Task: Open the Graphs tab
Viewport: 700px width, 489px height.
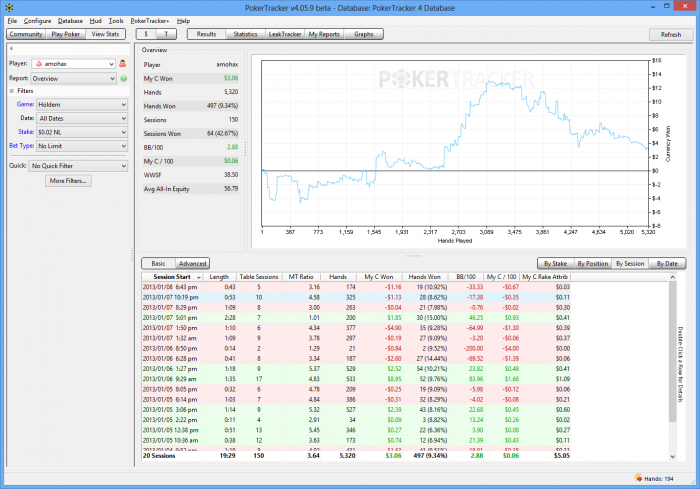Action: click(364, 34)
